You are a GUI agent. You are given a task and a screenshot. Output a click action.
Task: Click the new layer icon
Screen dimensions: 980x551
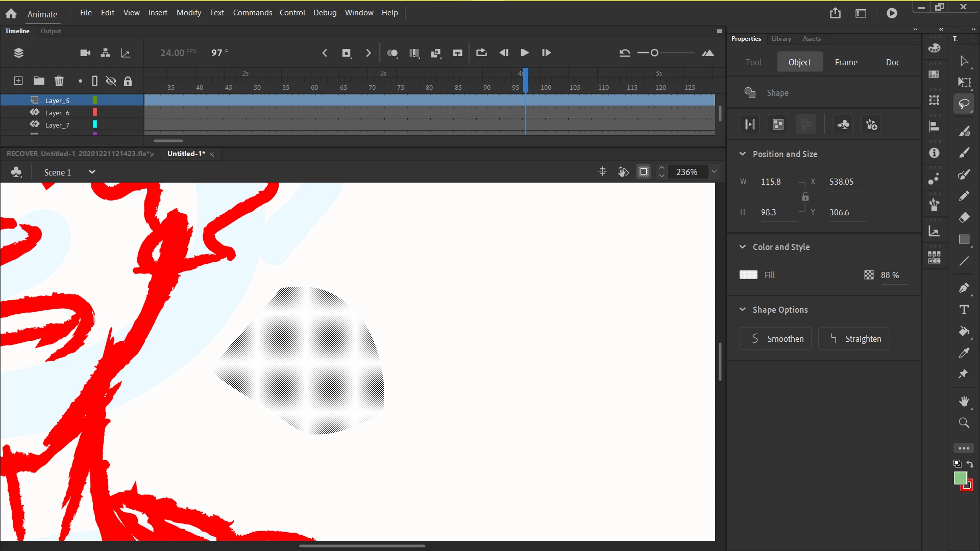point(18,81)
